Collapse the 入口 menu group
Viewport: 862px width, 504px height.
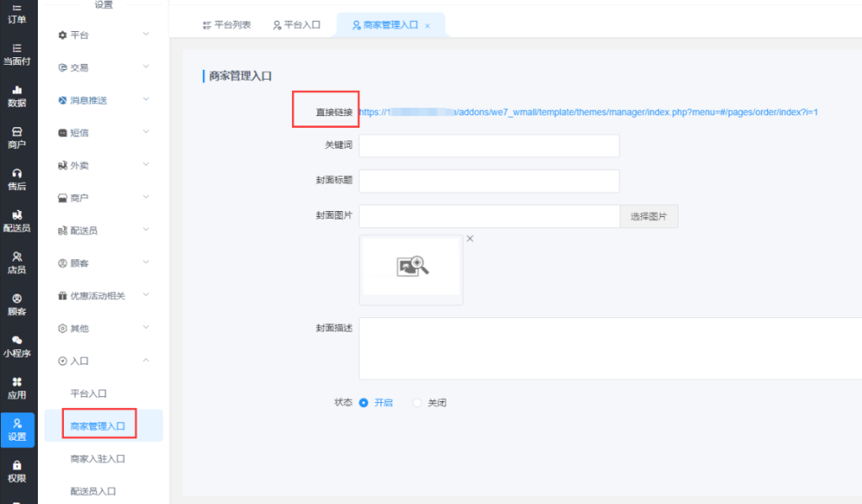104,361
